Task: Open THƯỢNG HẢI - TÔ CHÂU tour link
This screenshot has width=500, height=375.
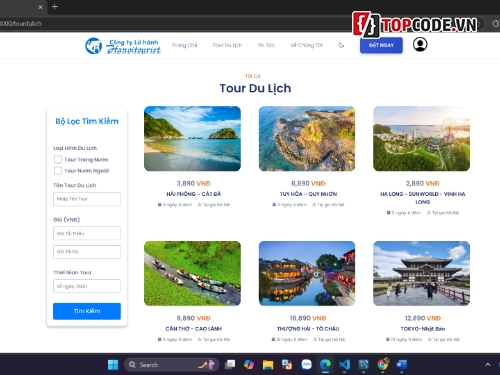Action: (308, 329)
